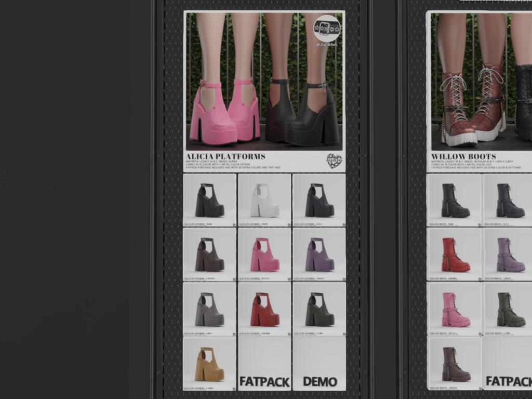This screenshot has height=399, width=532.
Task: Pick the dark green Alicia platform shoe
Action: click(319, 309)
